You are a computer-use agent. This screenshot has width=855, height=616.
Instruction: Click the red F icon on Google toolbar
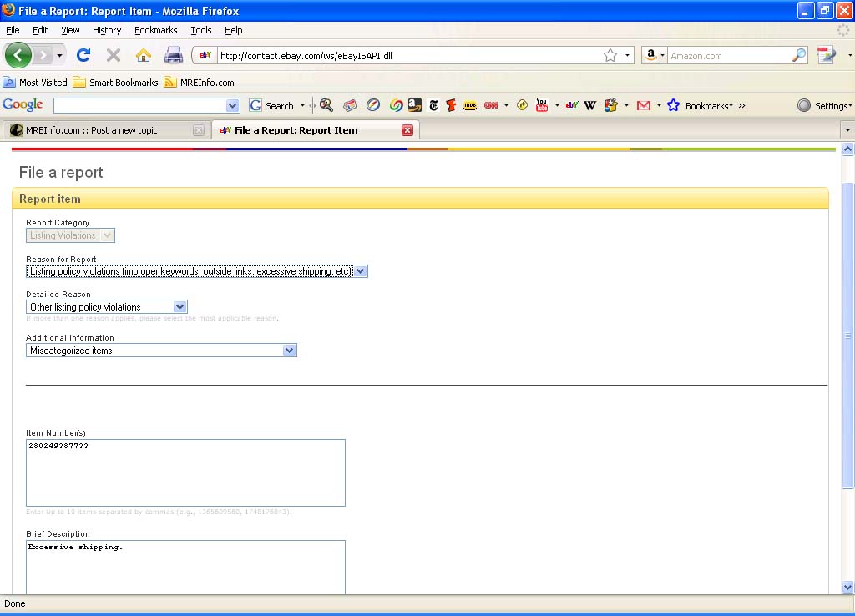451,105
